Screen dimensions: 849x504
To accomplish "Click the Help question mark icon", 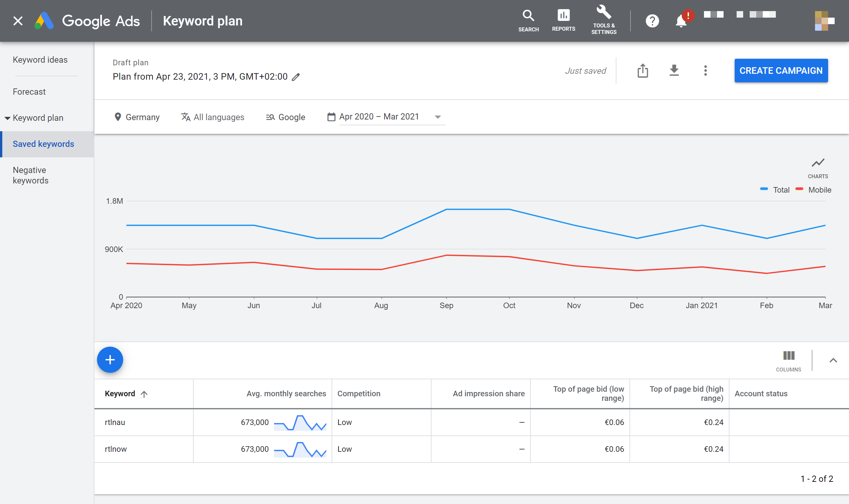I will (652, 20).
